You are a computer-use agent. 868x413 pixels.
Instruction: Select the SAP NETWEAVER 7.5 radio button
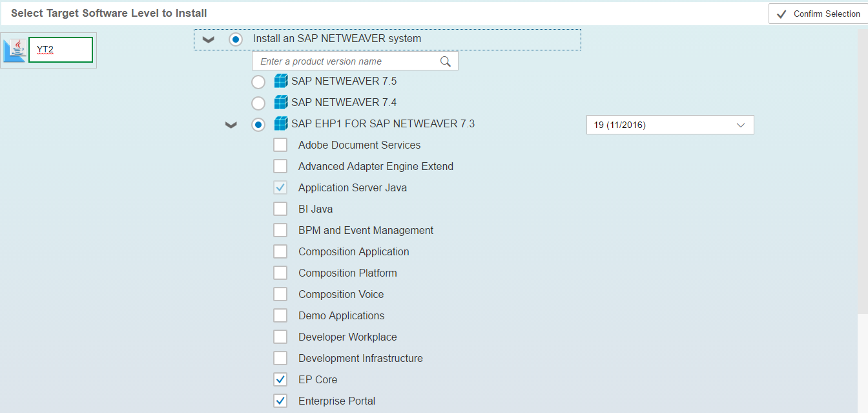258,82
